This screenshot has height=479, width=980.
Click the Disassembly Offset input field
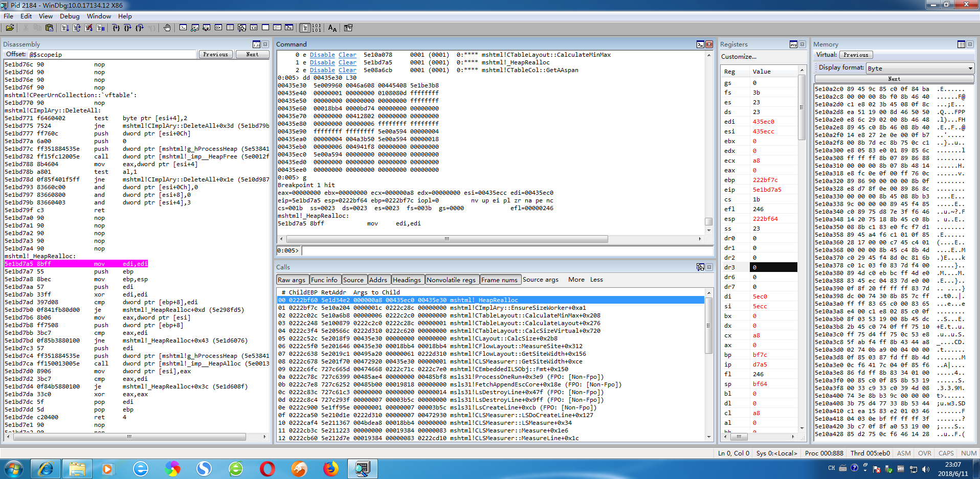pyautogui.click(x=112, y=54)
